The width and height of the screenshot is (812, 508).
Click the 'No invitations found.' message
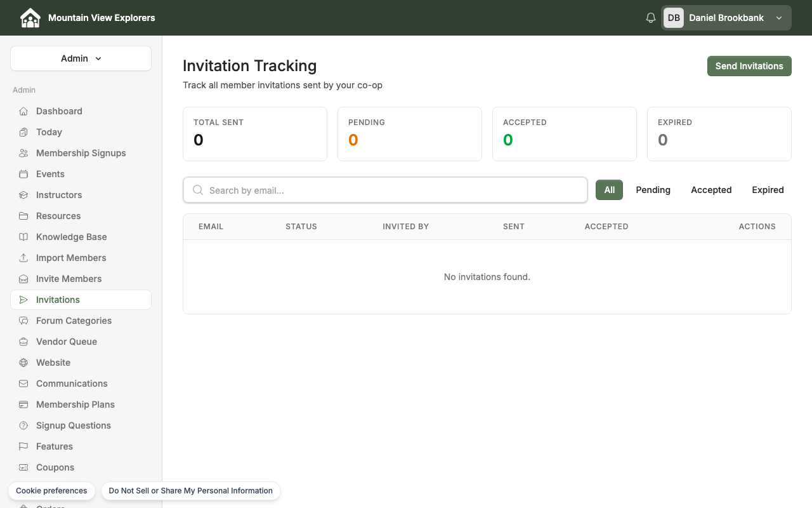(x=487, y=277)
